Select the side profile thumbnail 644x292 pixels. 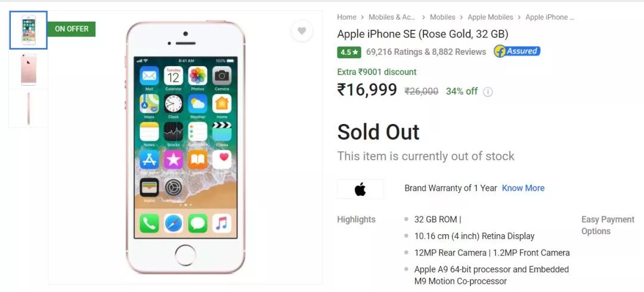(x=29, y=108)
